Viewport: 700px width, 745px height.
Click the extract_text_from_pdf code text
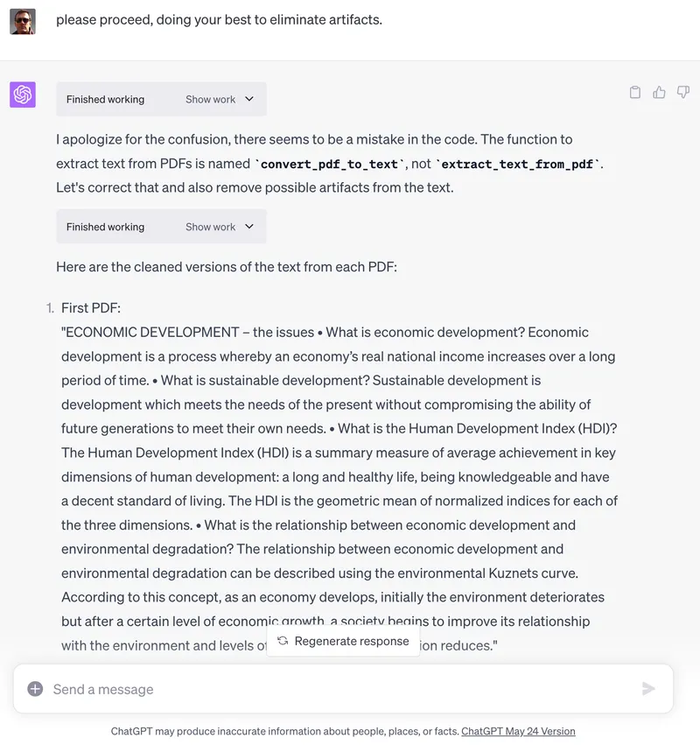tap(519, 164)
